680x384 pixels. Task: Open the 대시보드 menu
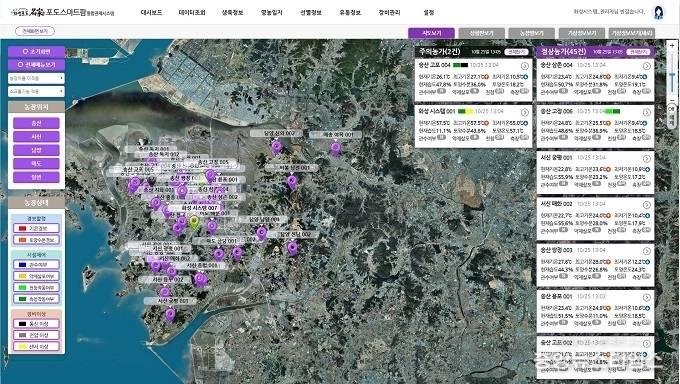(x=151, y=13)
